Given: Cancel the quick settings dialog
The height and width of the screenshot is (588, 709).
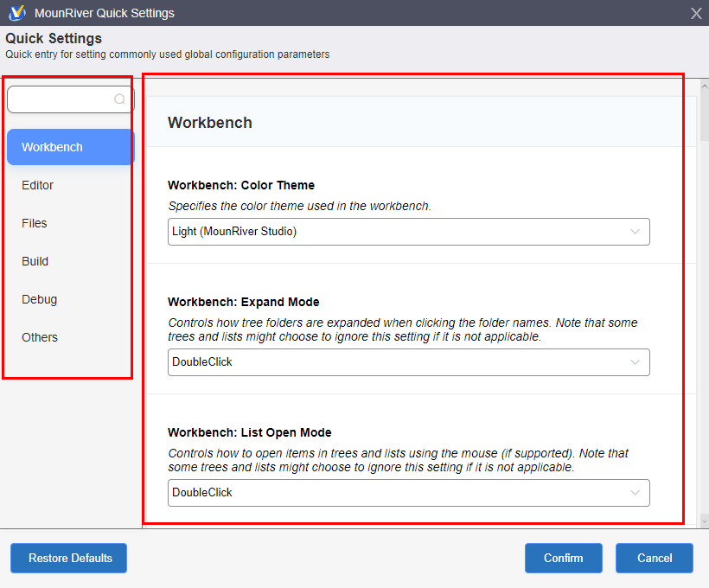Looking at the screenshot, I should pyautogui.click(x=655, y=558).
